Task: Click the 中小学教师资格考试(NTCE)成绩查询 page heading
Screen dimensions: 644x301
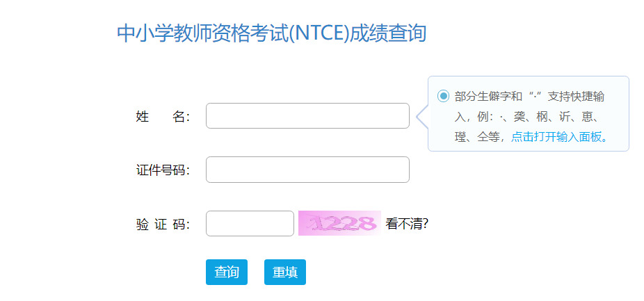Action: (271, 33)
